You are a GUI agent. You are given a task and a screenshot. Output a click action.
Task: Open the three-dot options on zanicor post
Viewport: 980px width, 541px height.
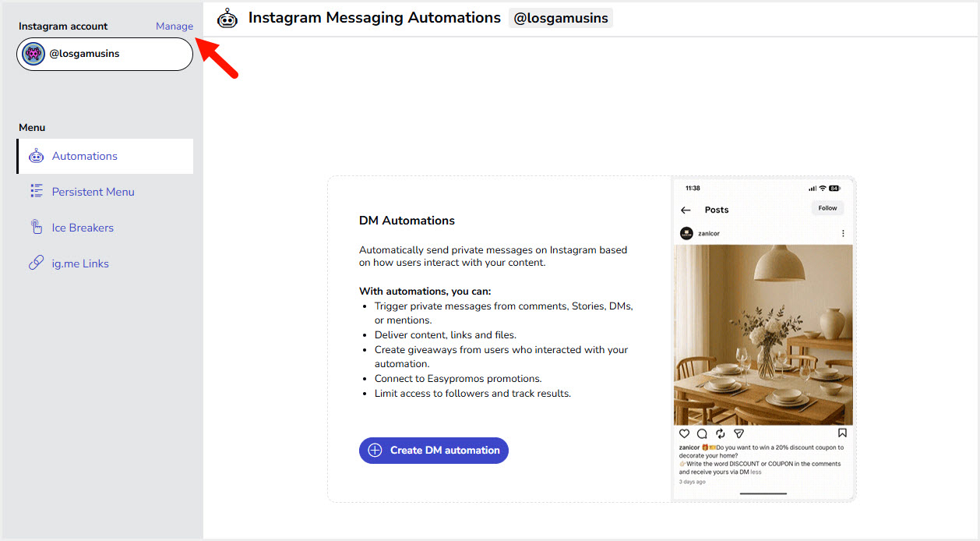(x=843, y=233)
